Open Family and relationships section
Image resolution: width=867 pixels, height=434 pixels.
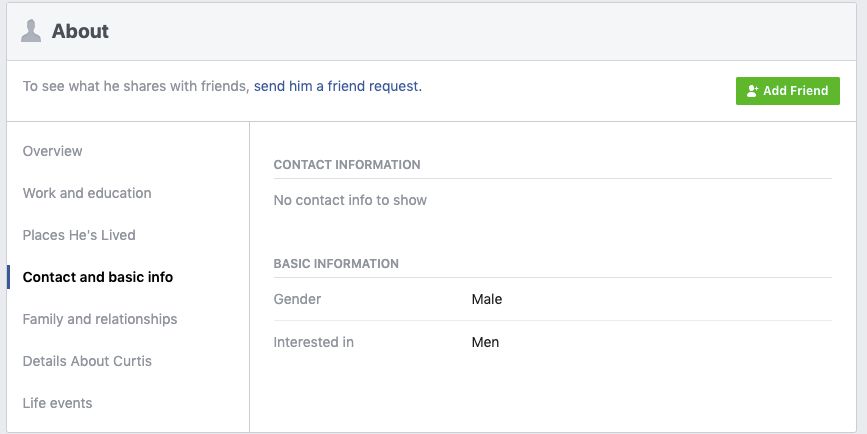pyautogui.click(x=100, y=319)
